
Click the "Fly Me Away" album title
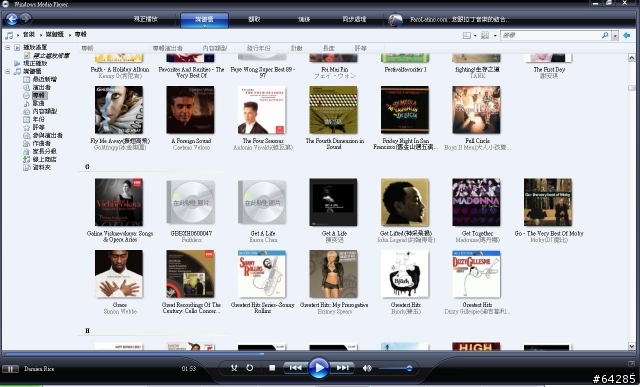[x=120, y=141]
